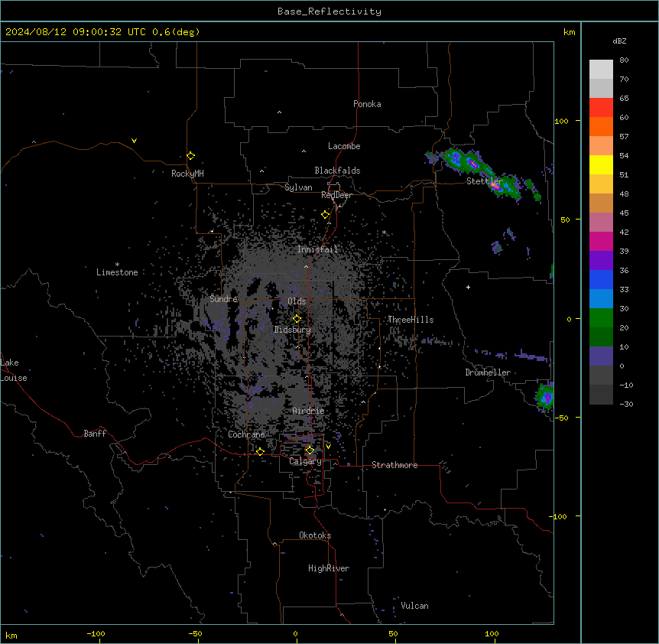The height and width of the screenshot is (644, 659).
Task: Click the Drumheller label
Action: coord(488,372)
